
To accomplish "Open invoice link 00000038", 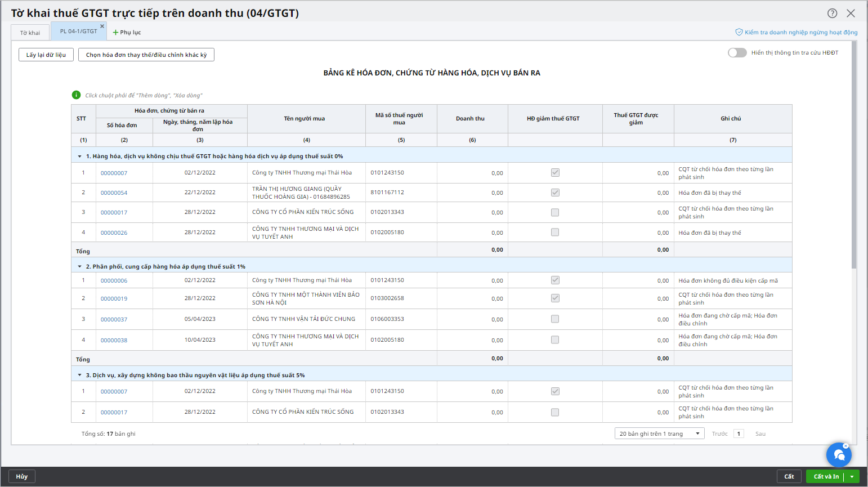I will click(114, 340).
